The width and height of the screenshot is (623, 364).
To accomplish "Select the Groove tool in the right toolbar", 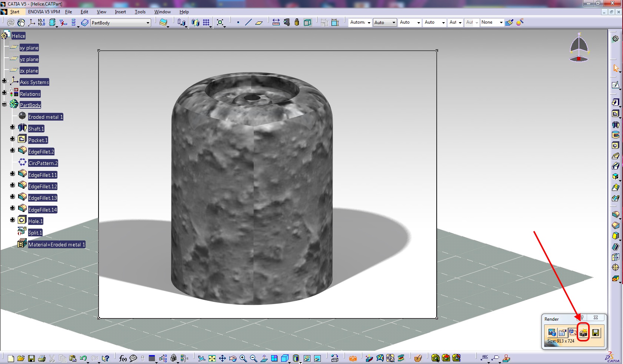I will pos(615,135).
